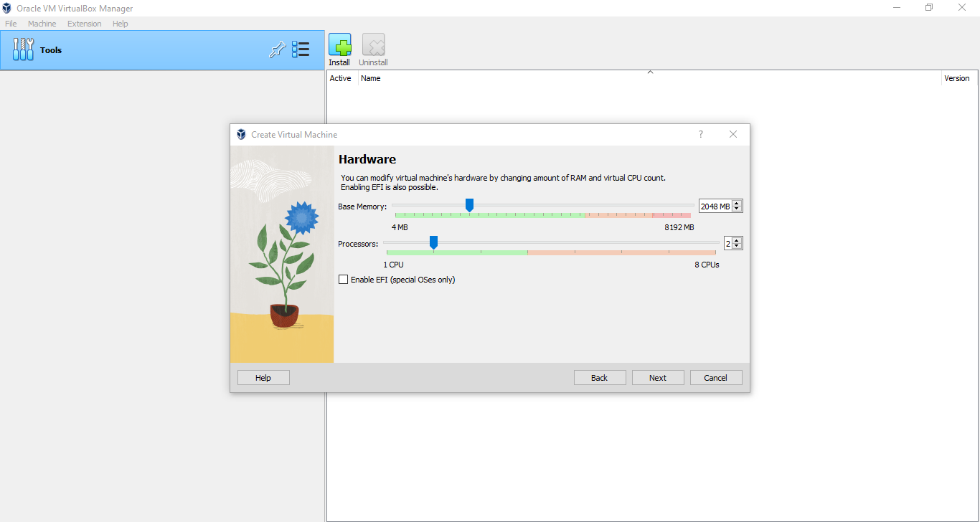This screenshot has height=522, width=980.
Task: Cancel the Create Virtual Machine wizard
Action: (716, 378)
